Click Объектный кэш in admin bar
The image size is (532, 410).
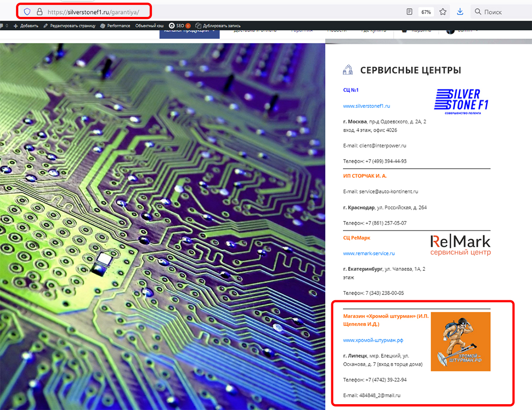click(149, 26)
